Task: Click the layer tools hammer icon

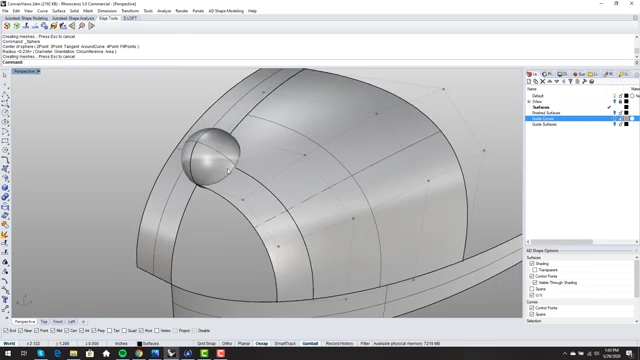Action: click(584, 82)
